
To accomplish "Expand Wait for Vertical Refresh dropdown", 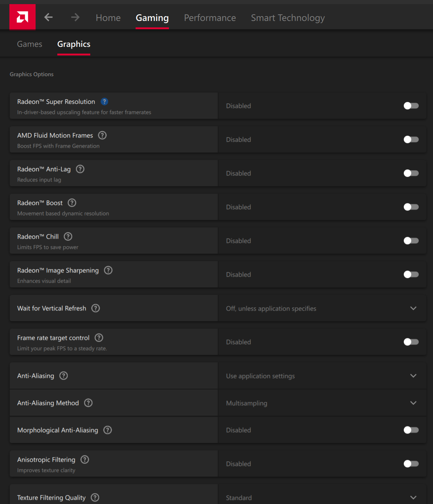I will [x=322, y=308].
